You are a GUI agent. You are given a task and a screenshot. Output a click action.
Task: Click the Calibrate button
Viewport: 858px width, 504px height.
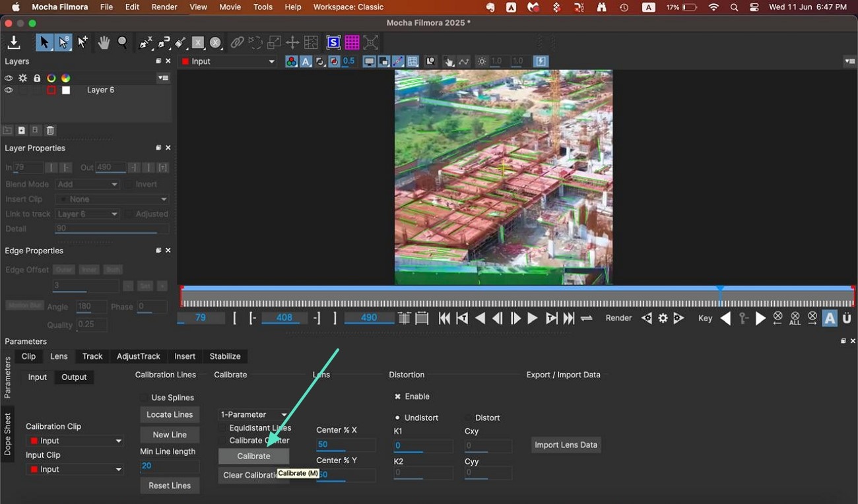click(253, 456)
